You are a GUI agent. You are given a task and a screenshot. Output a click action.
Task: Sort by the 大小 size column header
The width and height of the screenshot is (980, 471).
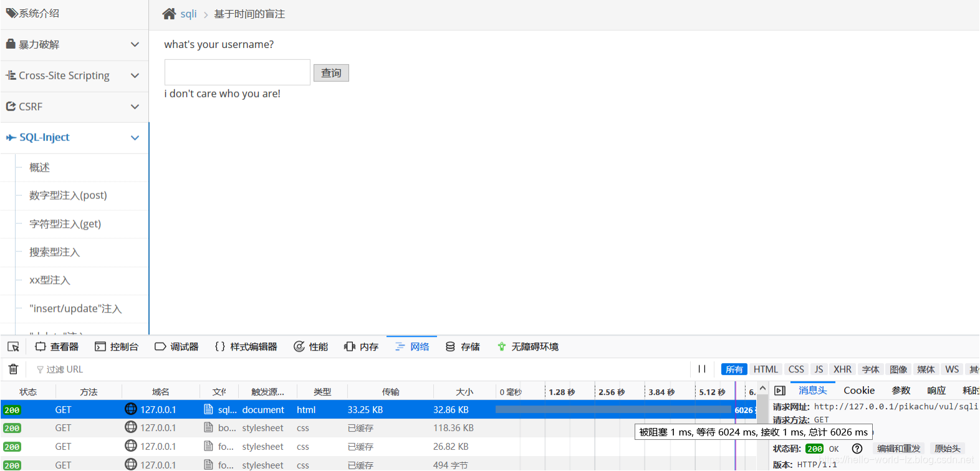pos(464,392)
